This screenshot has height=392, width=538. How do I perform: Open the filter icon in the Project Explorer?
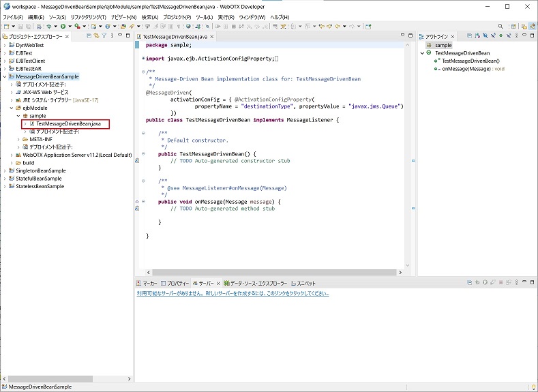pos(104,36)
